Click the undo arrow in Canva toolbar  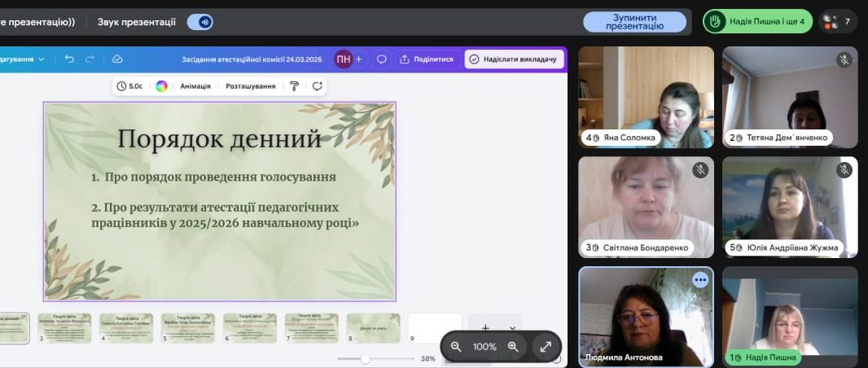(69, 59)
